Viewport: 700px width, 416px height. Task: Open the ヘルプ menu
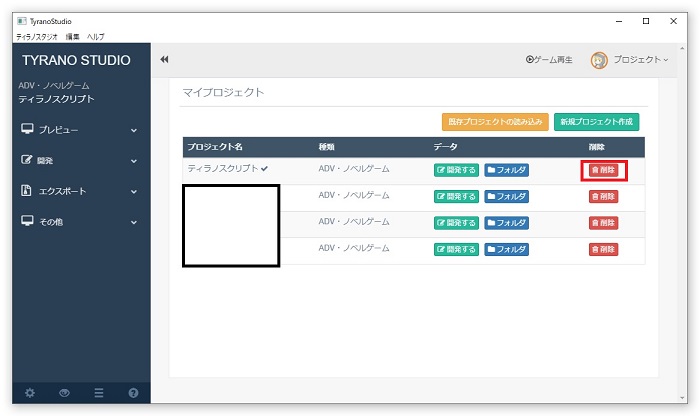coord(95,36)
